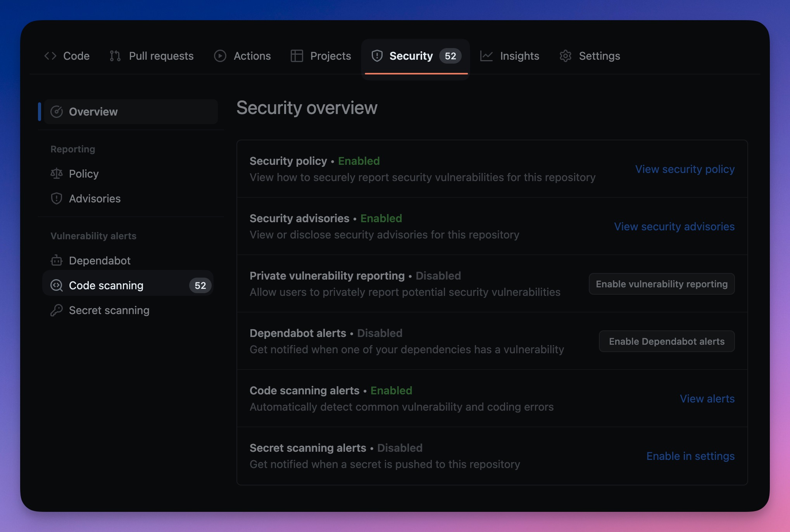
Task: Click the Code scanning magnifier icon
Action: pyautogui.click(x=57, y=285)
